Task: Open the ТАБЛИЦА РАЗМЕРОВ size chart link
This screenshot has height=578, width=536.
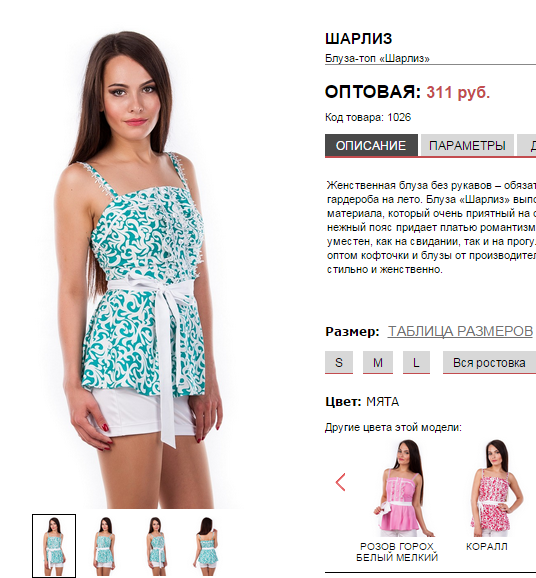Action: tap(460, 331)
